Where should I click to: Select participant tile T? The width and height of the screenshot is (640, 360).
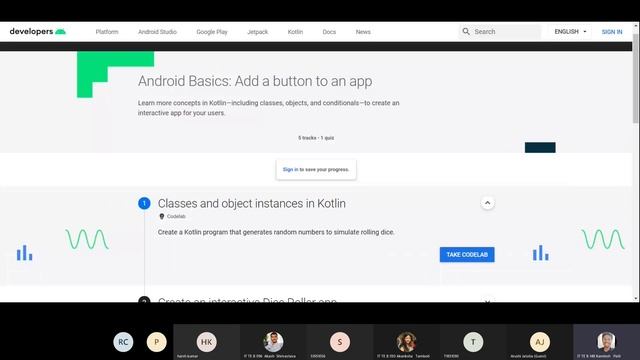pos(473,342)
